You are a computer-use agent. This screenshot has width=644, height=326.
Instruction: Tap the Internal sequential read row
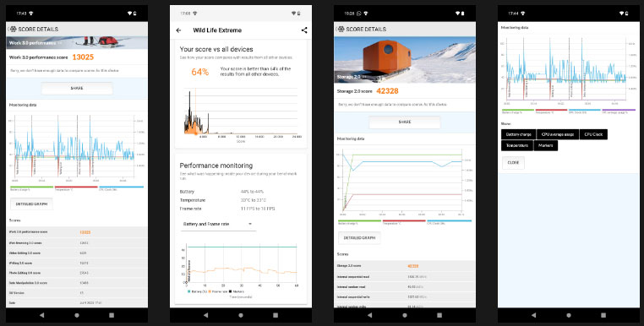[x=405, y=277]
